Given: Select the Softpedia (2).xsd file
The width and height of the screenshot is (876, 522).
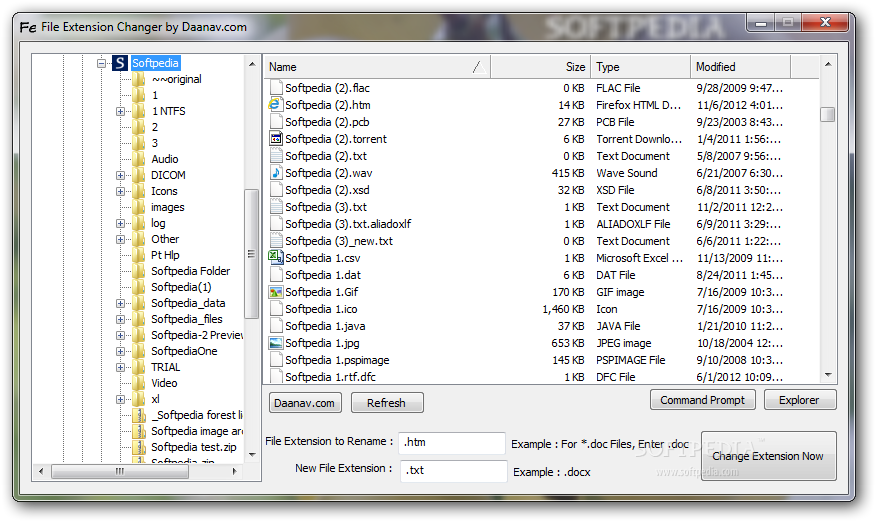Looking at the screenshot, I should [x=327, y=190].
